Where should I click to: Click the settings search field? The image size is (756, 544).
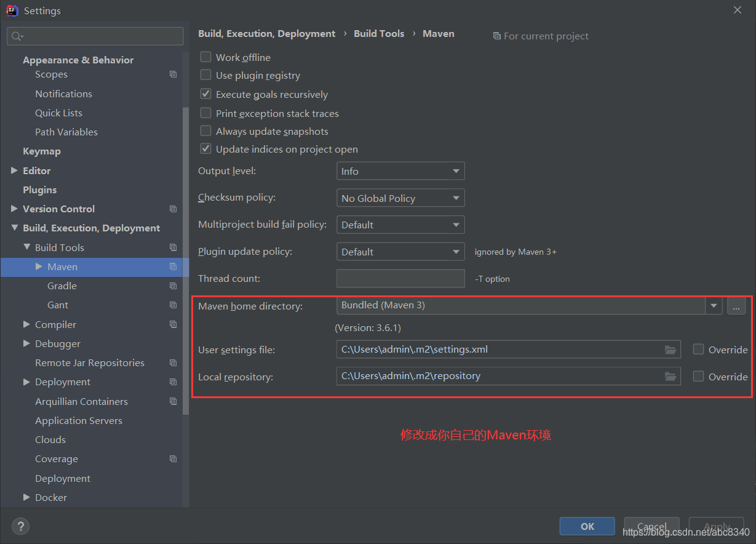point(95,36)
